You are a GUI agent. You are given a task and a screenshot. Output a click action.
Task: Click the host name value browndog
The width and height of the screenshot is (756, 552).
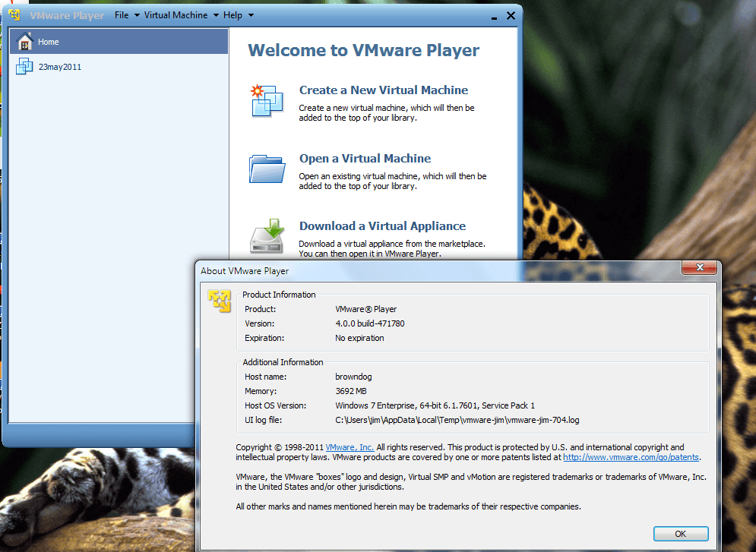353,377
